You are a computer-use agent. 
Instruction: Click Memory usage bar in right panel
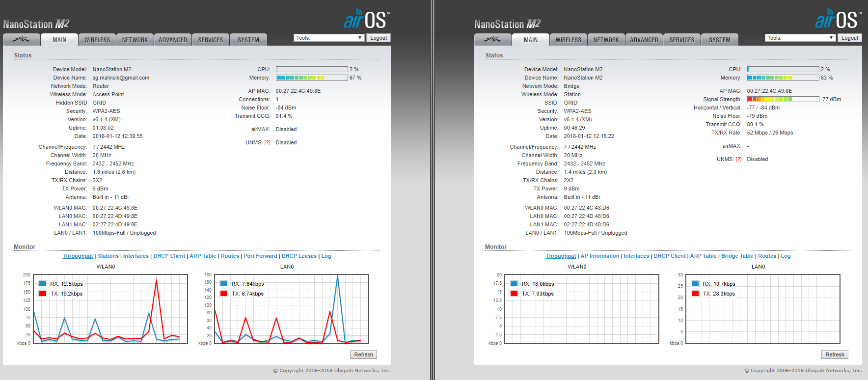(x=783, y=78)
